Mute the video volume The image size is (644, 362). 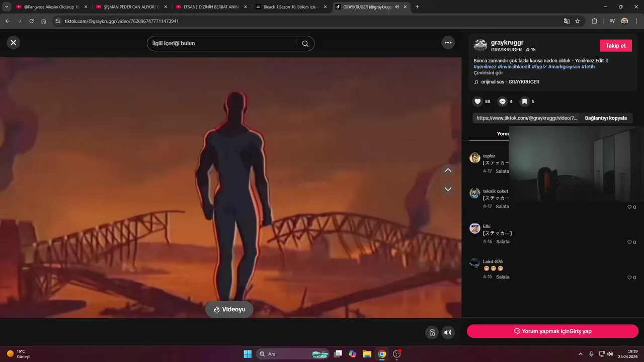(448, 332)
